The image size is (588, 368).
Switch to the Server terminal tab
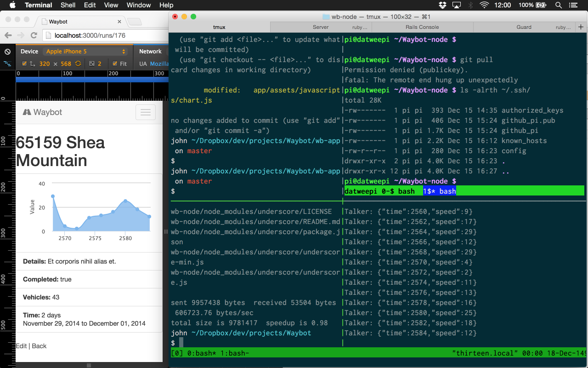pyautogui.click(x=322, y=27)
